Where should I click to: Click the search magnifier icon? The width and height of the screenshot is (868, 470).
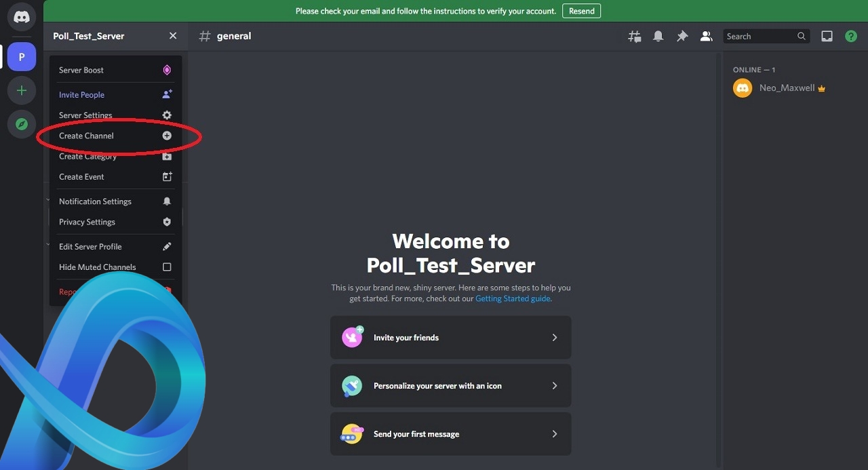[x=802, y=37]
